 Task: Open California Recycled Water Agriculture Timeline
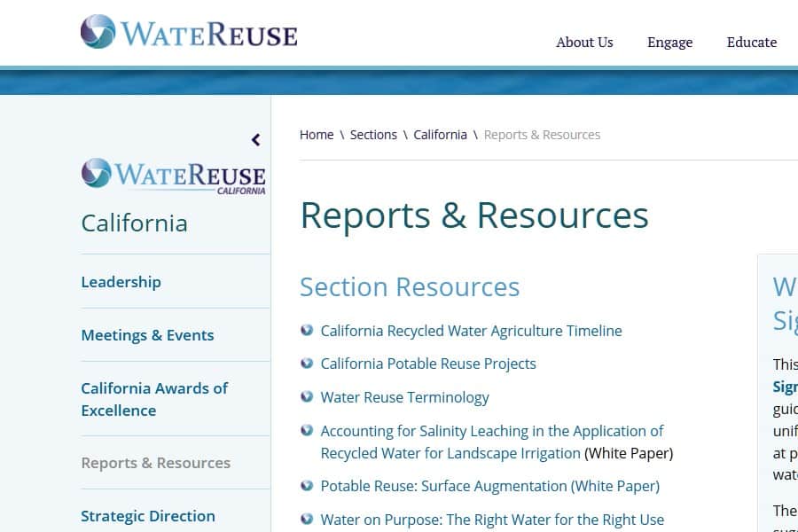(471, 331)
